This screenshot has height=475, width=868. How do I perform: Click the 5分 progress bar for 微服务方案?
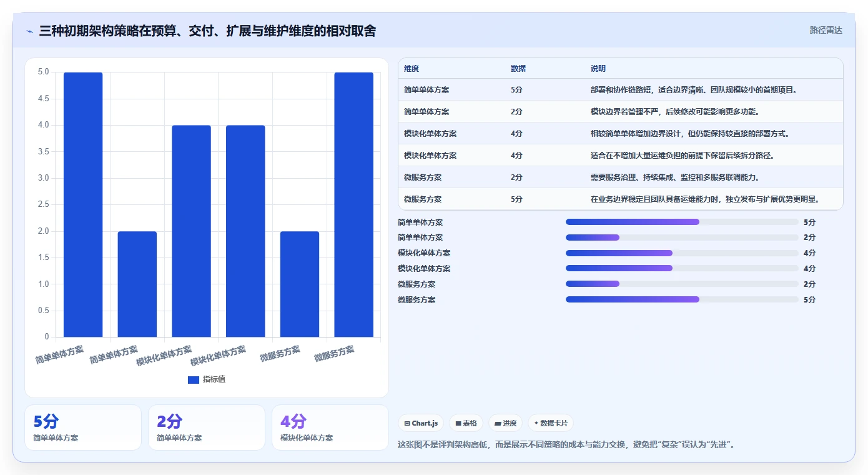click(682, 299)
